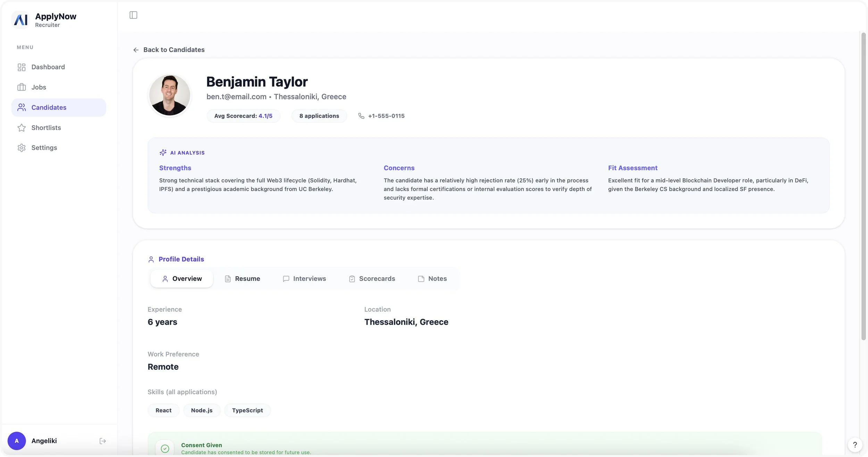
Task: Switch to the Resume tab
Action: coord(242,279)
